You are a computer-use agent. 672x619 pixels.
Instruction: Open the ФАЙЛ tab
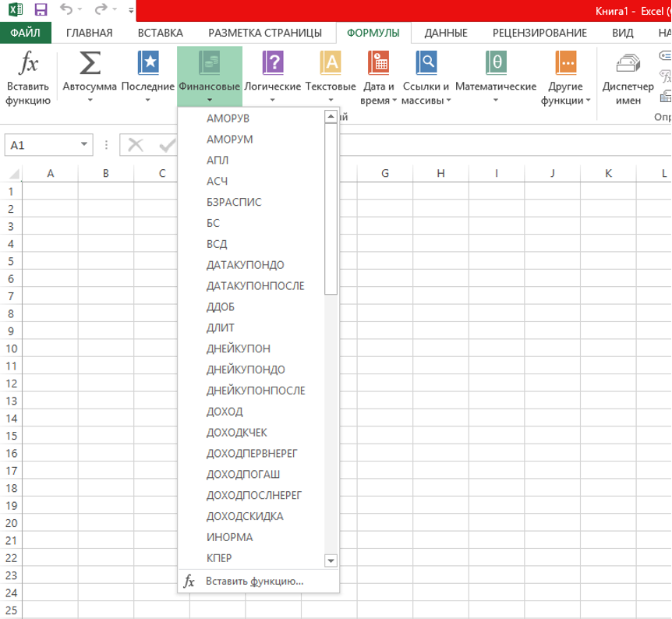25,33
